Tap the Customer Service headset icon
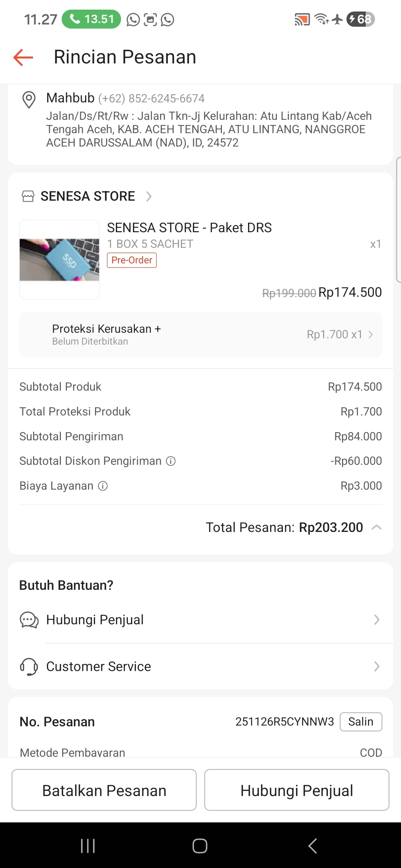 [29, 667]
